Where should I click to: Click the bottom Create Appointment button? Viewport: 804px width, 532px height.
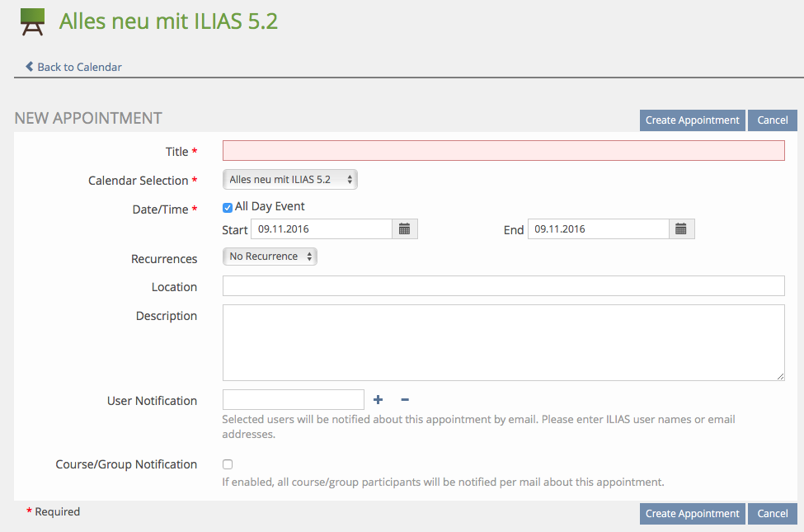tap(692, 514)
